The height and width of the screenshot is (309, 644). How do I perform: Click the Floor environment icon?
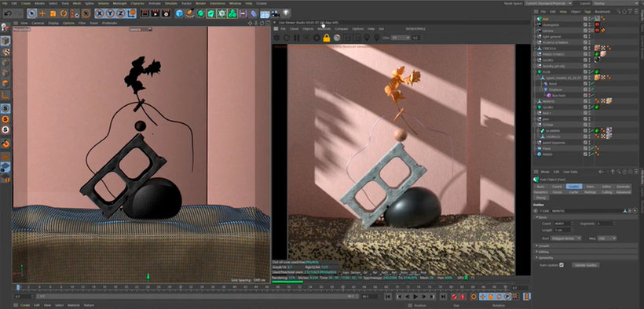click(x=265, y=13)
